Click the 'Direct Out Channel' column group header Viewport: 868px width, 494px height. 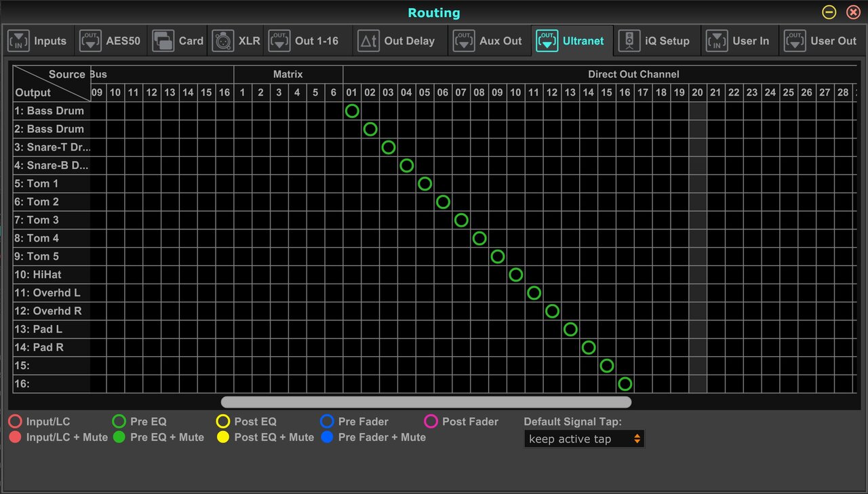pyautogui.click(x=633, y=75)
